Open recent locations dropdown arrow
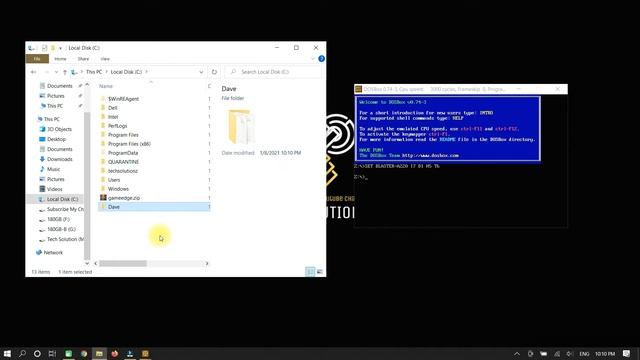 56,72
